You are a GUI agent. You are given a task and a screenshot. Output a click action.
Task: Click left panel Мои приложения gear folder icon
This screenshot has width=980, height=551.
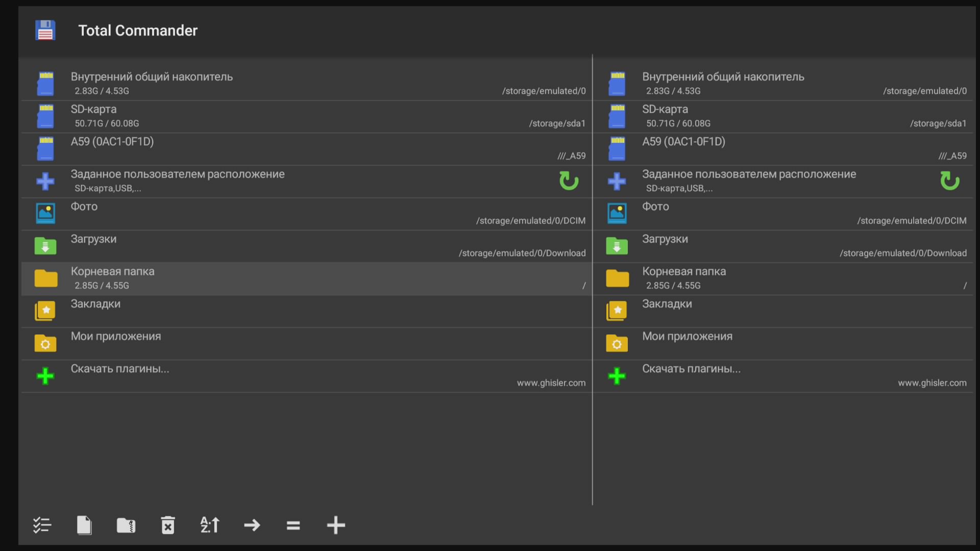tap(45, 343)
